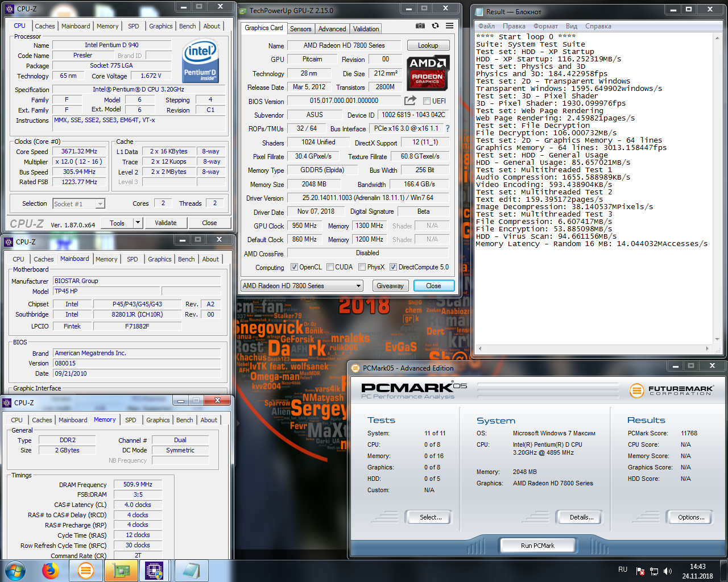This screenshot has width=728, height=582.
Task: Click the Futuremark Corporation logo
Action: click(671, 390)
